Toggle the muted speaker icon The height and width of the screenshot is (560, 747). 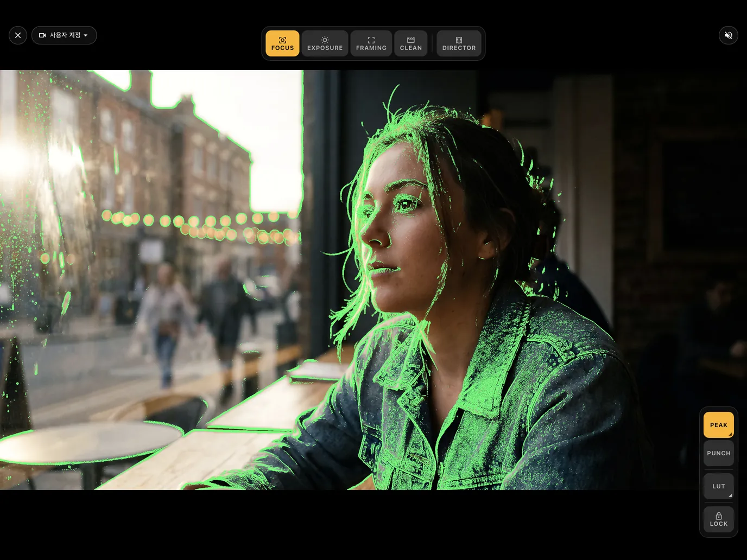click(729, 35)
